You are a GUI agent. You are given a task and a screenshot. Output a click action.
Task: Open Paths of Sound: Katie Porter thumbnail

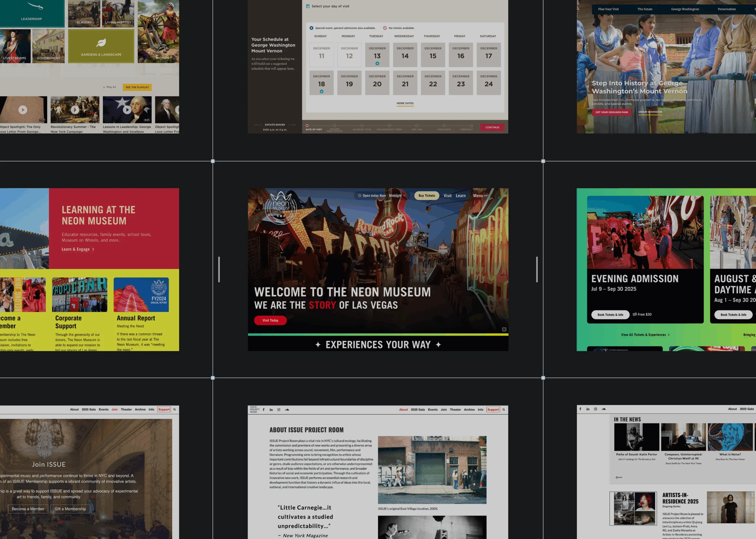pos(636,437)
